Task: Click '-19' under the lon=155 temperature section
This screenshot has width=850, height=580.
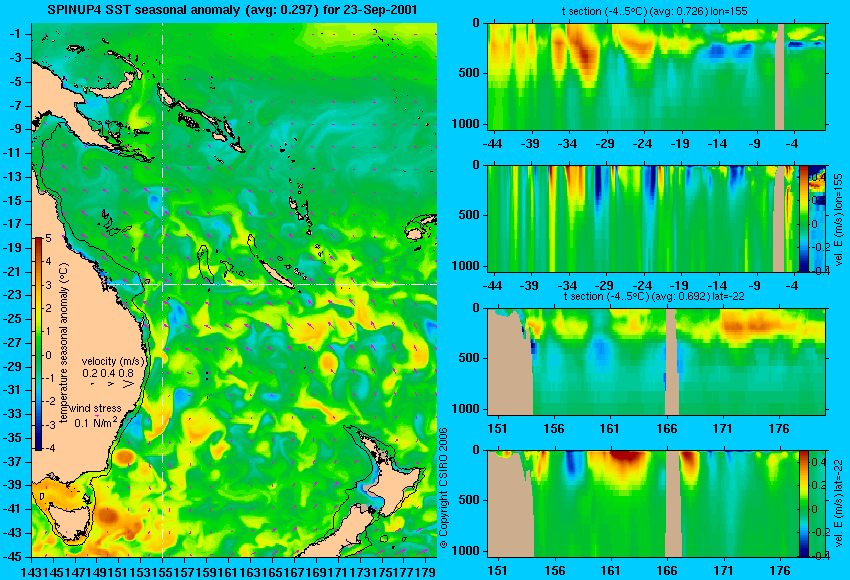Action: pos(680,144)
